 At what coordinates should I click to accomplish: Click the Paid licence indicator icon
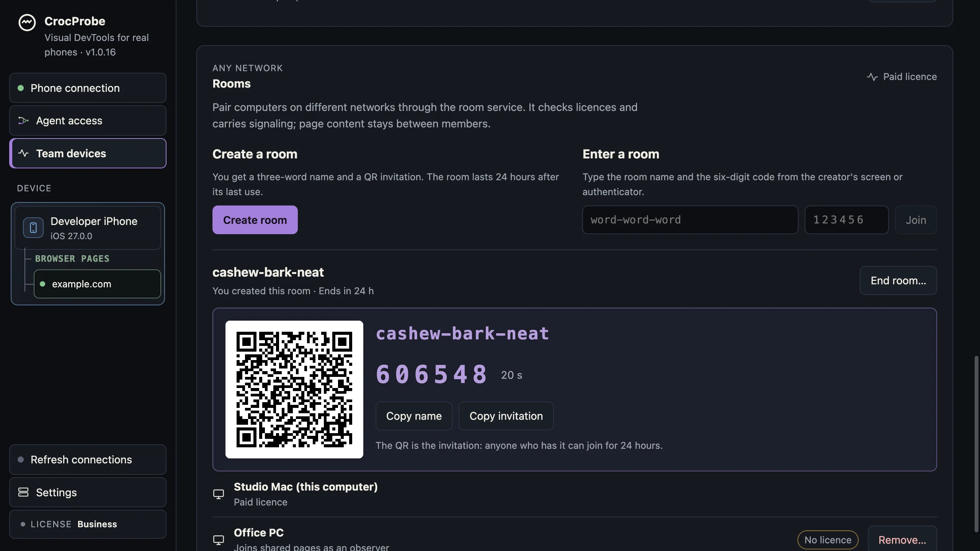[872, 77]
